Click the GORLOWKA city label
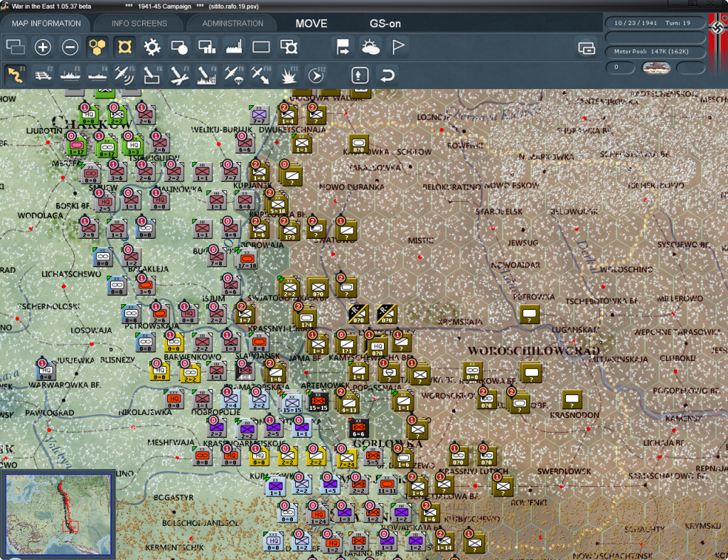 387,443
